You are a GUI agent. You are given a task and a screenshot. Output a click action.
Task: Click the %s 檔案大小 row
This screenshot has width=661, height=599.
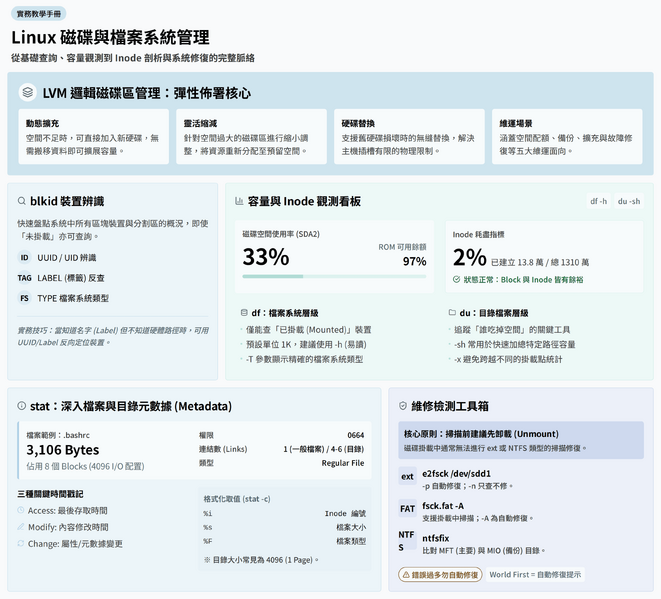point(285,527)
